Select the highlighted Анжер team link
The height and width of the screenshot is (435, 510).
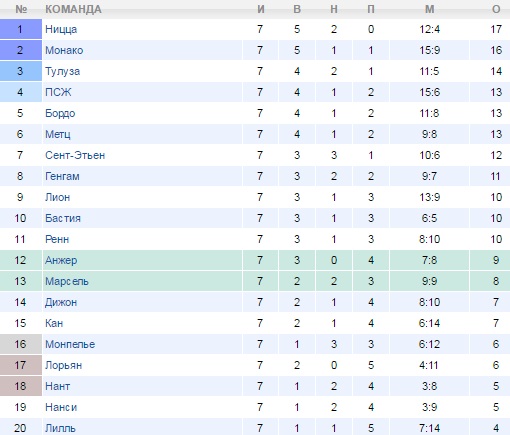(x=61, y=261)
